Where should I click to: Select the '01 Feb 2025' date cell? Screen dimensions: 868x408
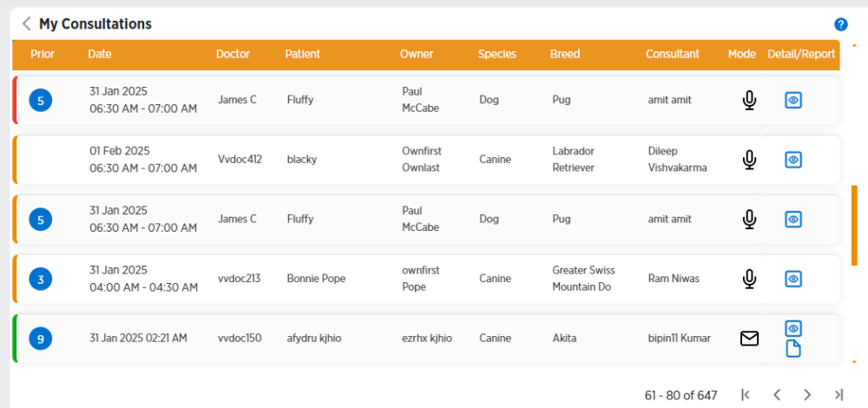(120, 151)
